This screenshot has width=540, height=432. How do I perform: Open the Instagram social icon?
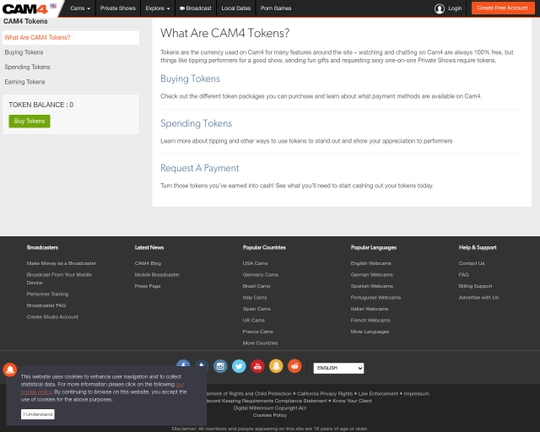(x=220, y=366)
